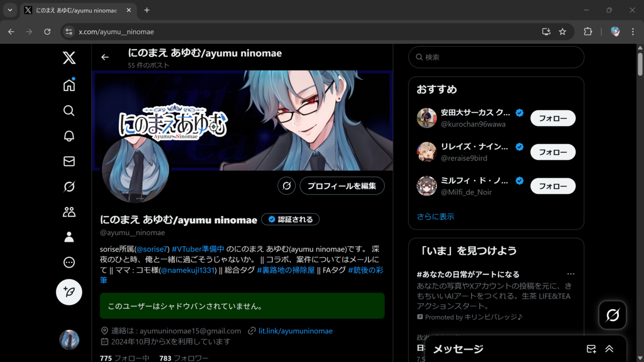
Task: Open tab search dropdown arrow
Action: click(10, 10)
